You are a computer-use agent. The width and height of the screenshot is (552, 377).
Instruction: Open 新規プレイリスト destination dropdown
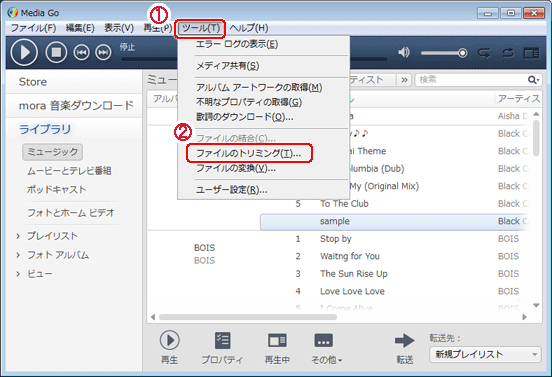pos(485,354)
